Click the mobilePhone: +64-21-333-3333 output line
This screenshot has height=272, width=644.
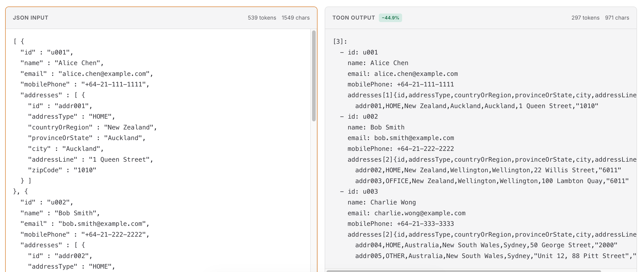[401, 224]
